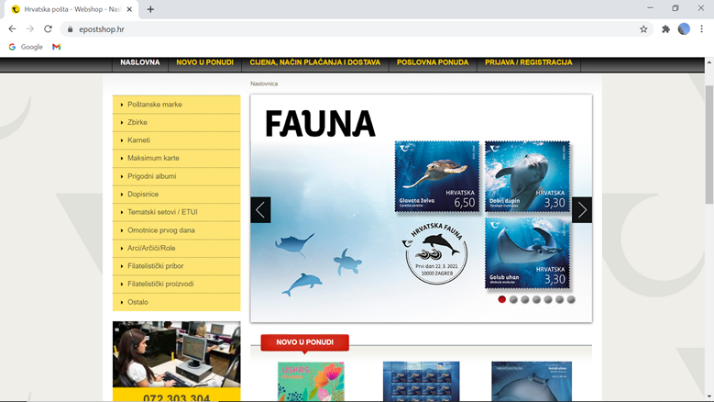Expand the Filatelistički pribor category
The height and width of the screenshot is (402, 714).
pyautogui.click(x=155, y=266)
